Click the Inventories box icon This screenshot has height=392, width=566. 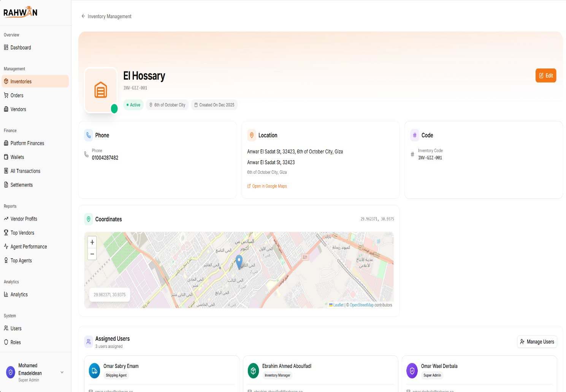point(6,81)
